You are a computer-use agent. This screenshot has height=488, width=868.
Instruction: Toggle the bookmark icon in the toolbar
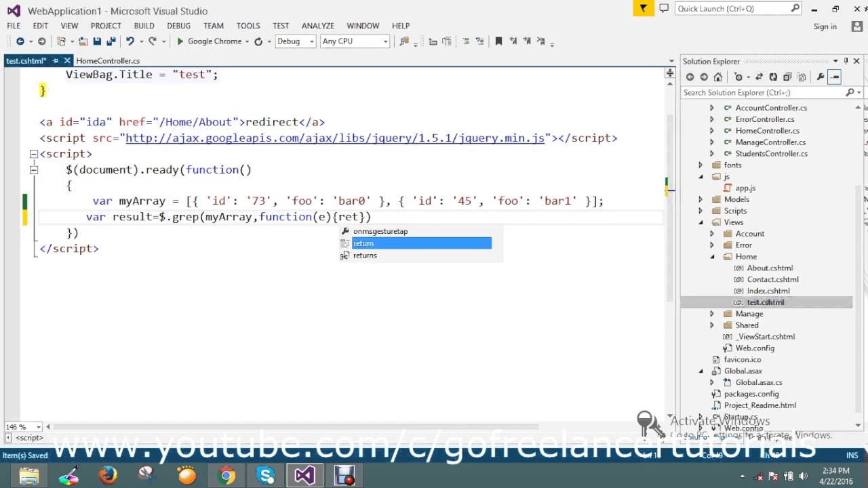498,41
